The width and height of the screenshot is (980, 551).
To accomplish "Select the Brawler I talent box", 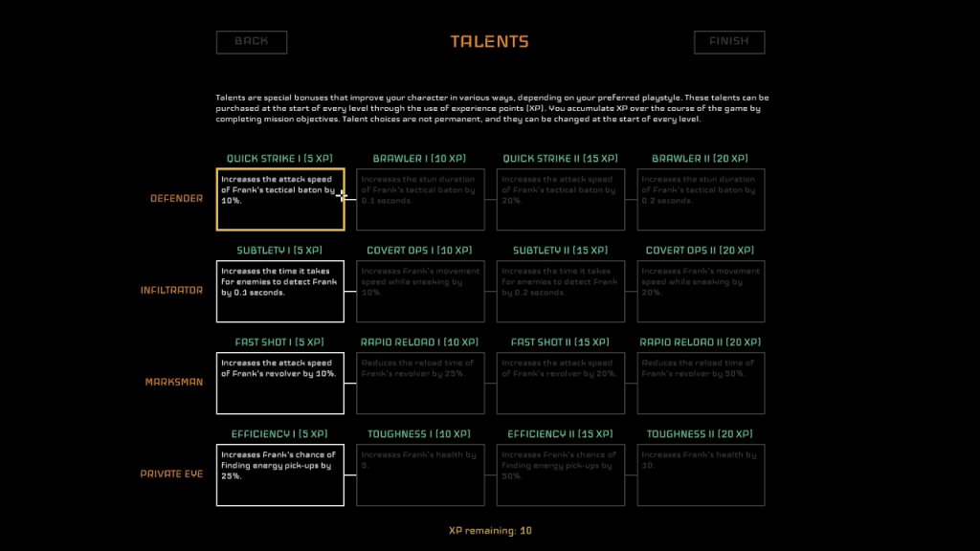I will coord(420,200).
